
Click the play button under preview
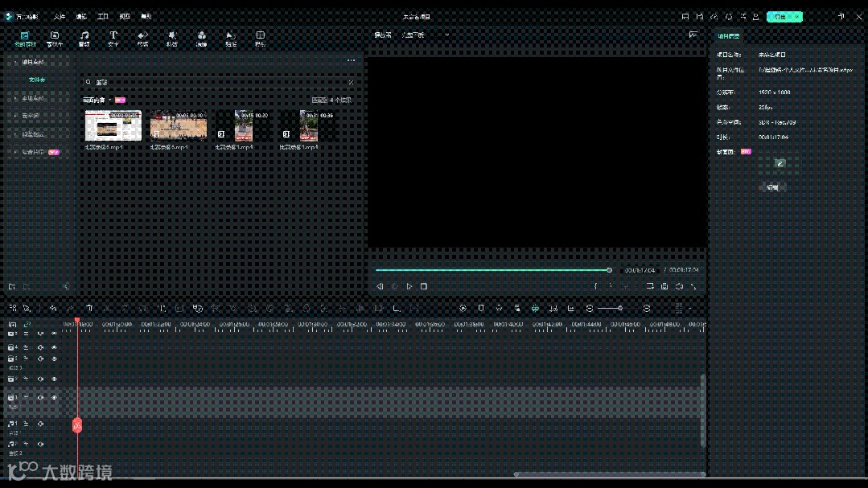tap(409, 286)
